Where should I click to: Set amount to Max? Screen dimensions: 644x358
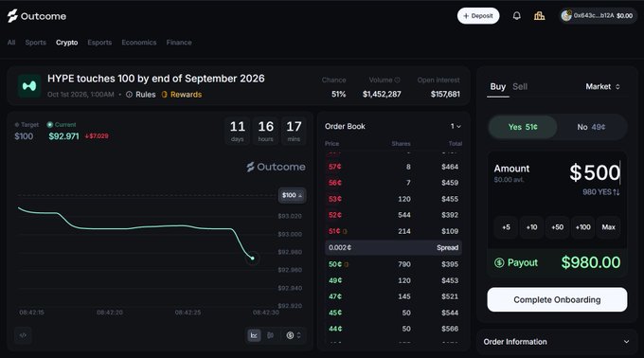tap(608, 227)
